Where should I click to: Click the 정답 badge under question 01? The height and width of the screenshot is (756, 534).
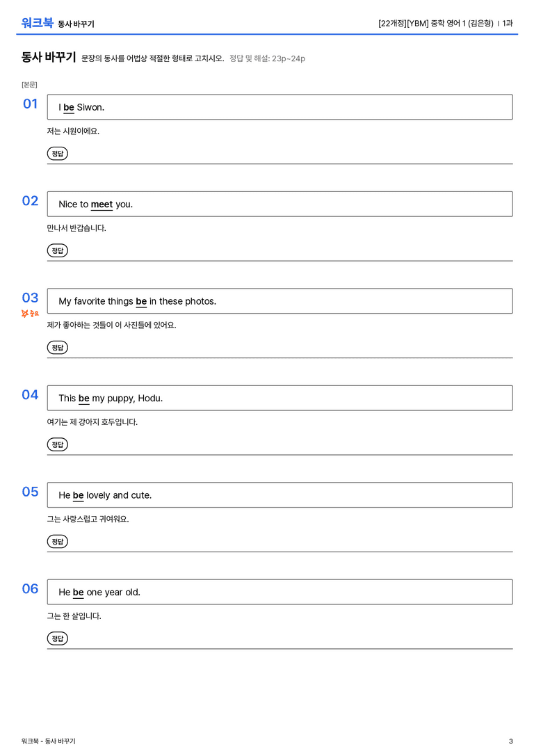coord(57,153)
